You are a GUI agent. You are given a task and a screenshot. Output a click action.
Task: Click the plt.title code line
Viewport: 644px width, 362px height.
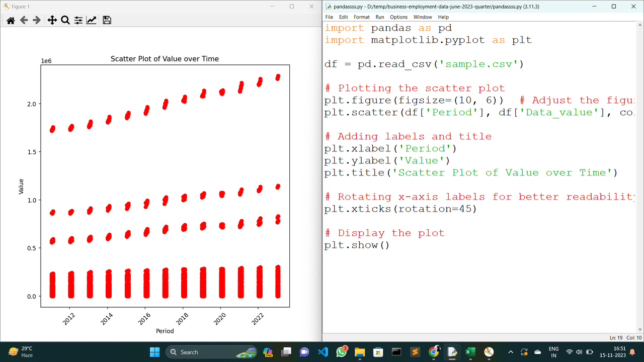[471, 172]
